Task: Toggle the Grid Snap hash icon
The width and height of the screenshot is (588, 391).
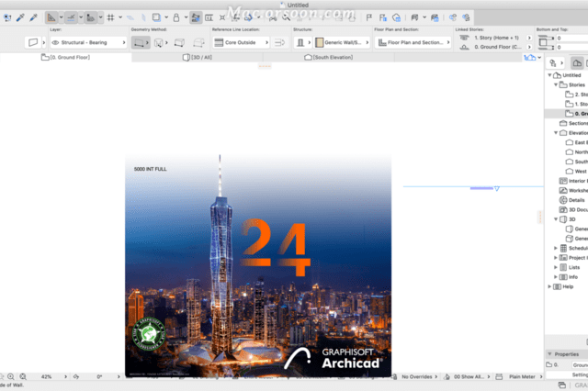Action: pyautogui.click(x=110, y=17)
